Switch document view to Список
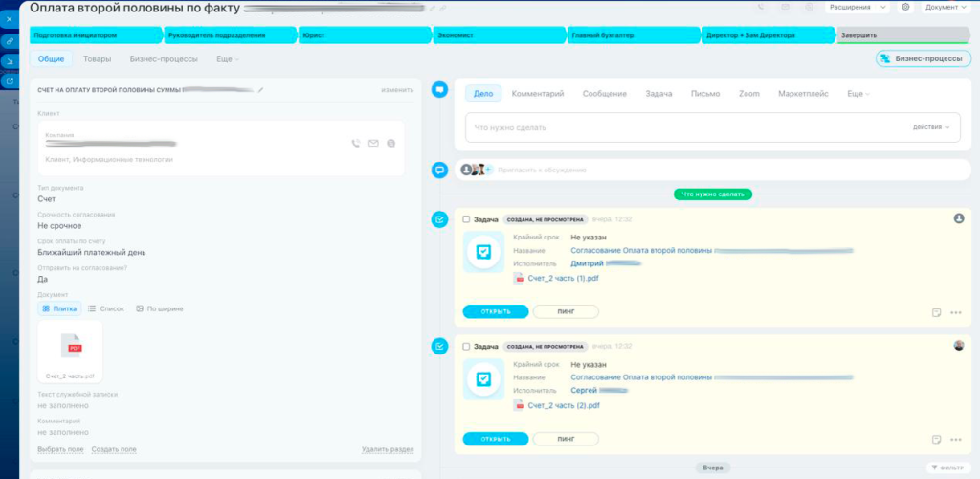 (106, 308)
